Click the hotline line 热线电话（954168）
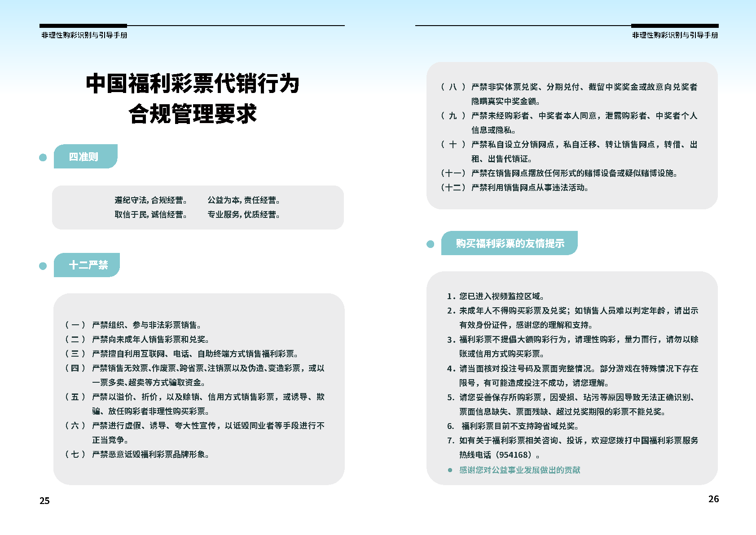Viewport: 756px width, 535px height. (499, 455)
